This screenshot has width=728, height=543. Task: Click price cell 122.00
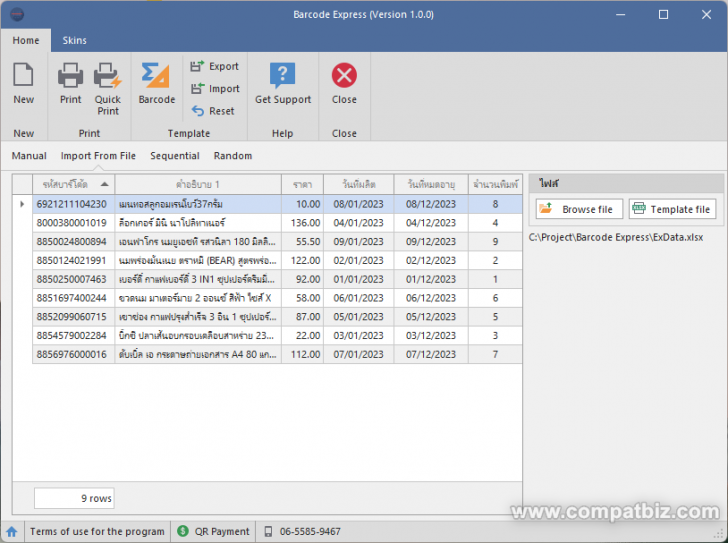302,260
